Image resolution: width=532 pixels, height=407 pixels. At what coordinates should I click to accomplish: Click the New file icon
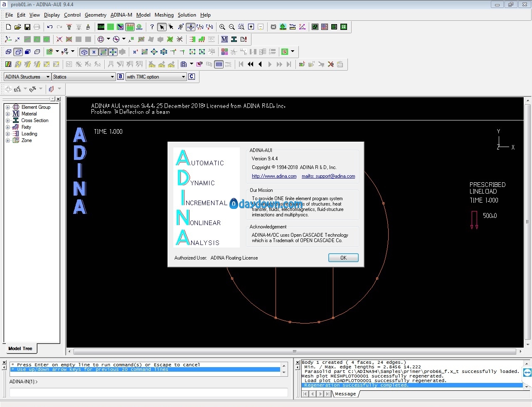8,27
